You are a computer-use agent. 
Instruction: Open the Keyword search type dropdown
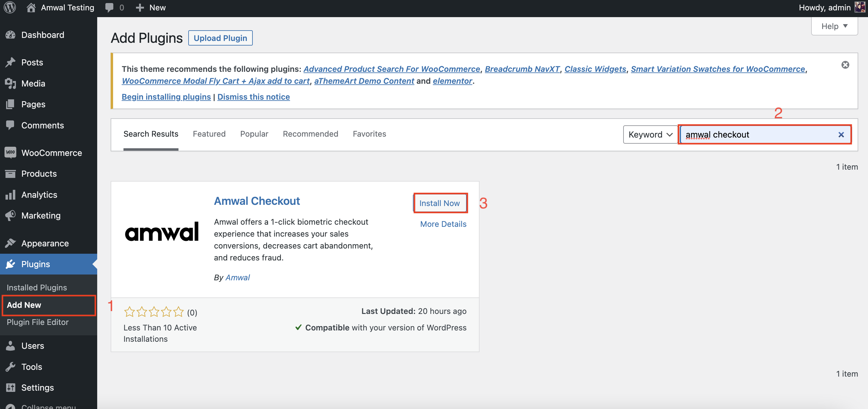(650, 134)
